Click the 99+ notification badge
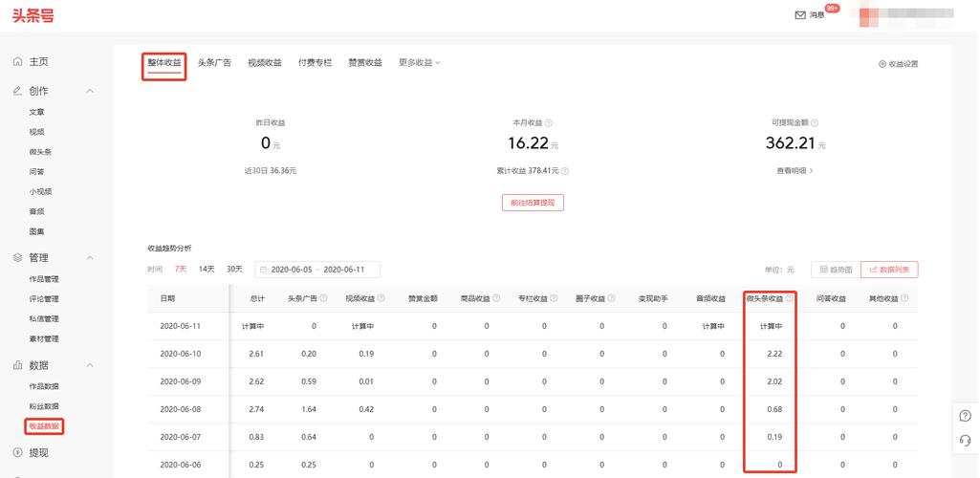Viewport: 980px width, 478px height. (x=832, y=8)
